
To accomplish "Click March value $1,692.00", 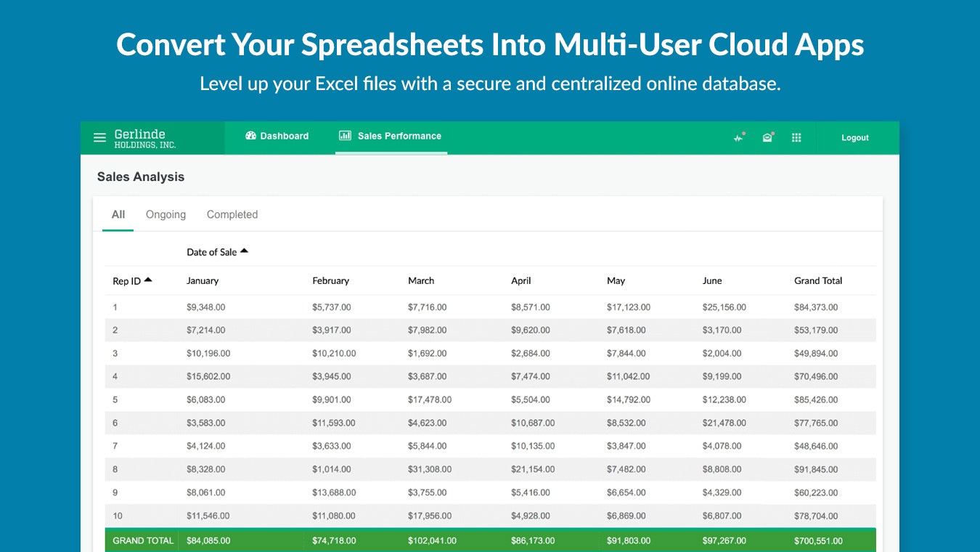I will (428, 353).
